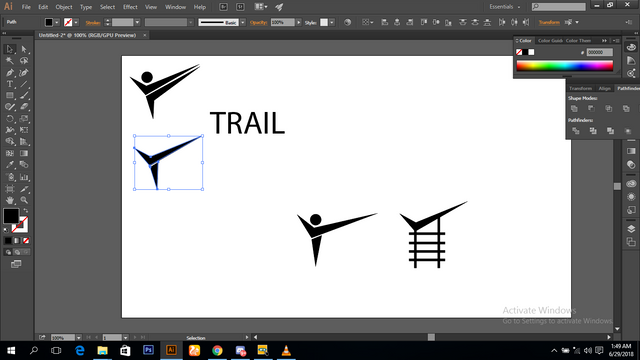The height and width of the screenshot is (360, 640).
Task: Select the Rotate tool
Action: (x=10, y=119)
